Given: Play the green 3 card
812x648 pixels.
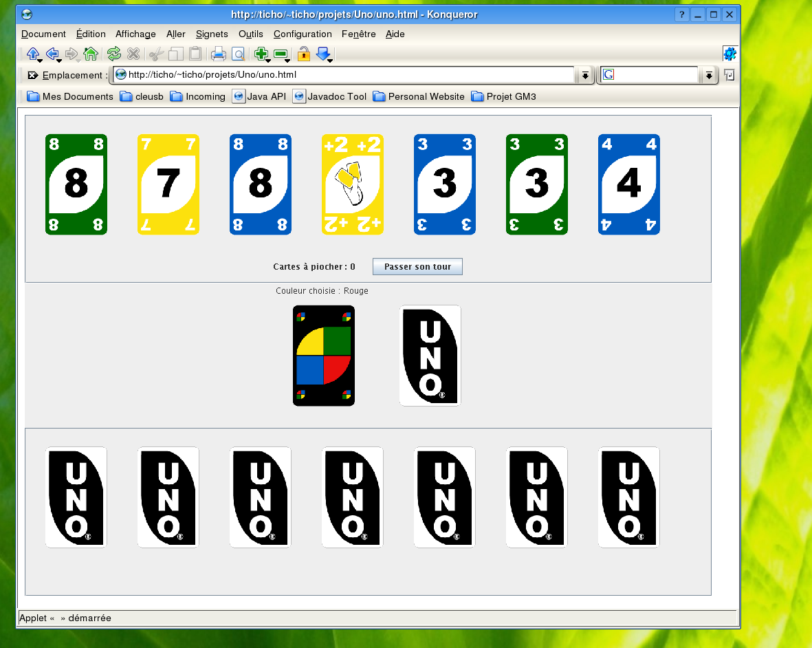Looking at the screenshot, I should (x=537, y=184).
